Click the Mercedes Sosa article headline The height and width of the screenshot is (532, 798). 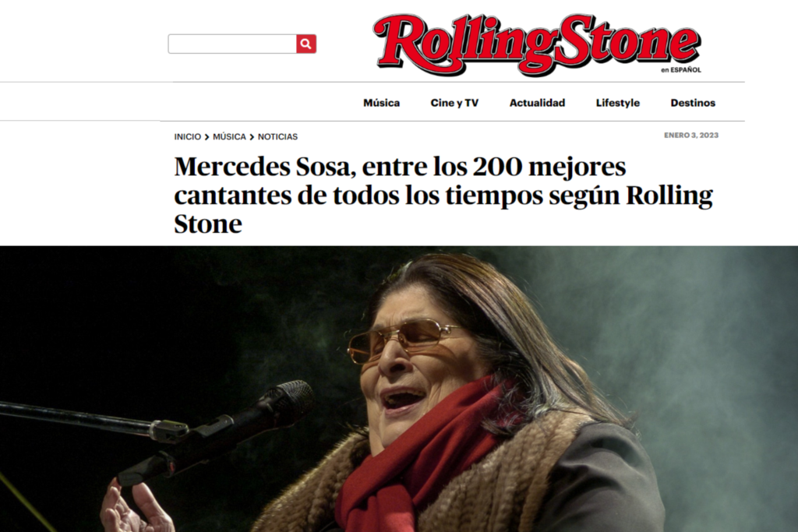click(x=443, y=195)
